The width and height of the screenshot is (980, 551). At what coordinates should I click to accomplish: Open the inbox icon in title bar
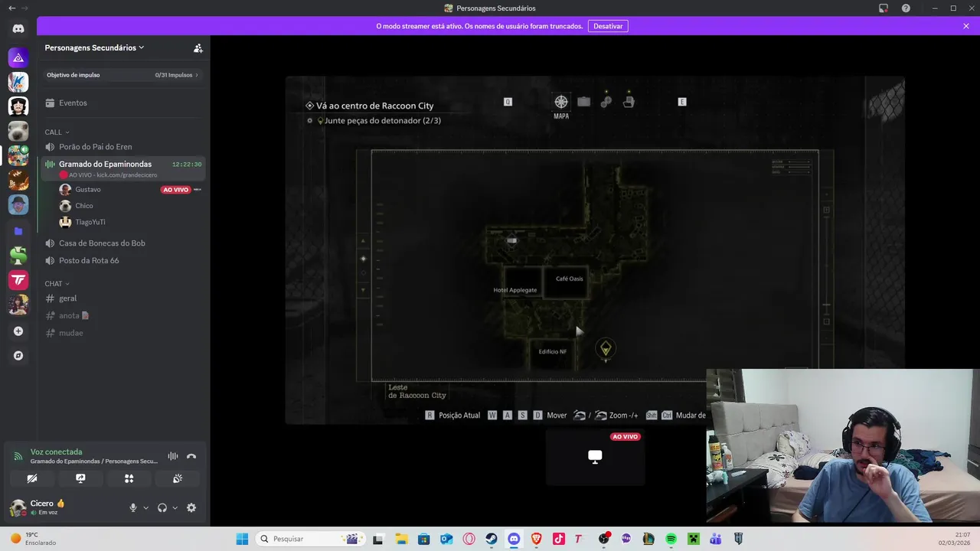(884, 8)
